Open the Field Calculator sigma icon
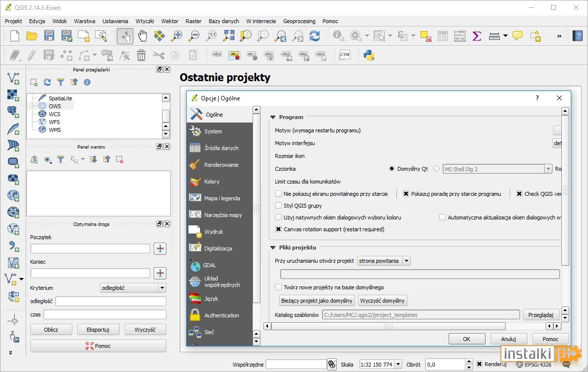 477,36
